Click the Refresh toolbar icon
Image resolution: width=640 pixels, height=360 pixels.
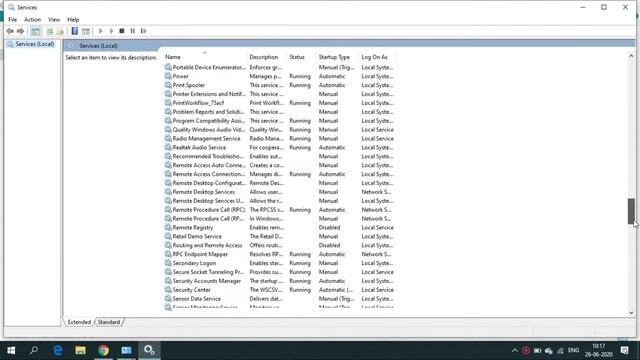coord(50,31)
